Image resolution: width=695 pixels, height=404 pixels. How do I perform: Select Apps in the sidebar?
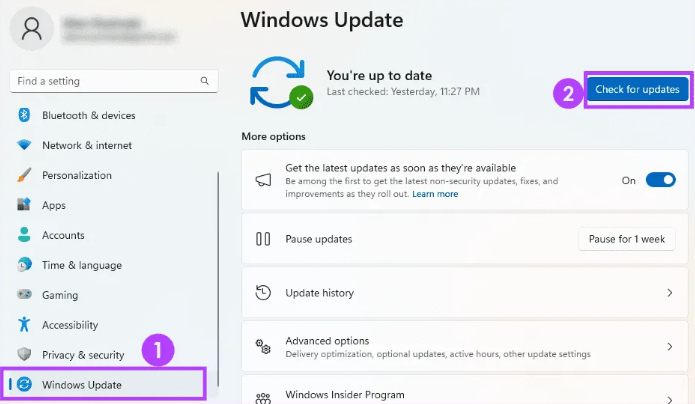point(114,205)
